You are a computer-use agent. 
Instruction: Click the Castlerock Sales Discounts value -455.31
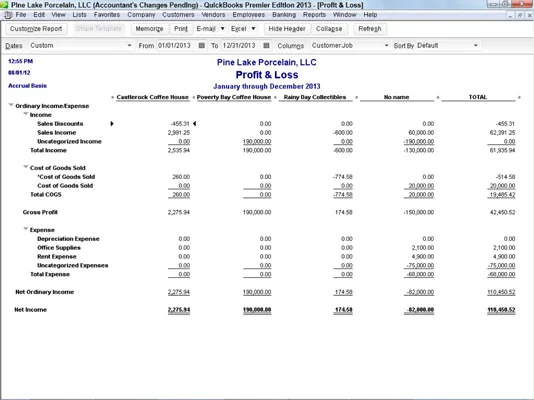click(x=180, y=124)
